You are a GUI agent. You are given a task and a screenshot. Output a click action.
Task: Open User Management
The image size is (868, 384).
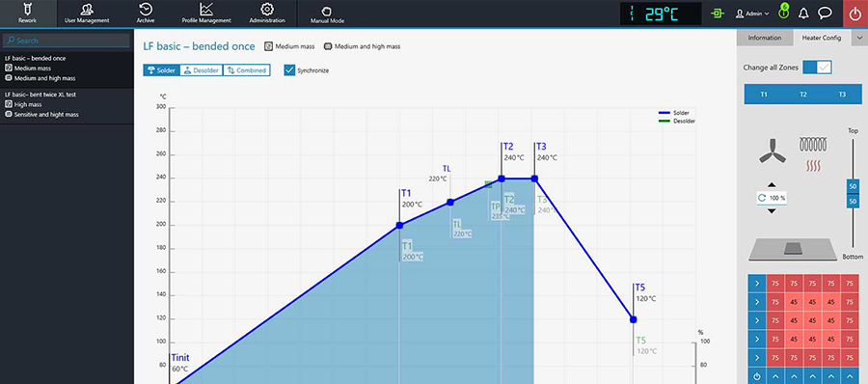tap(87, 14)
